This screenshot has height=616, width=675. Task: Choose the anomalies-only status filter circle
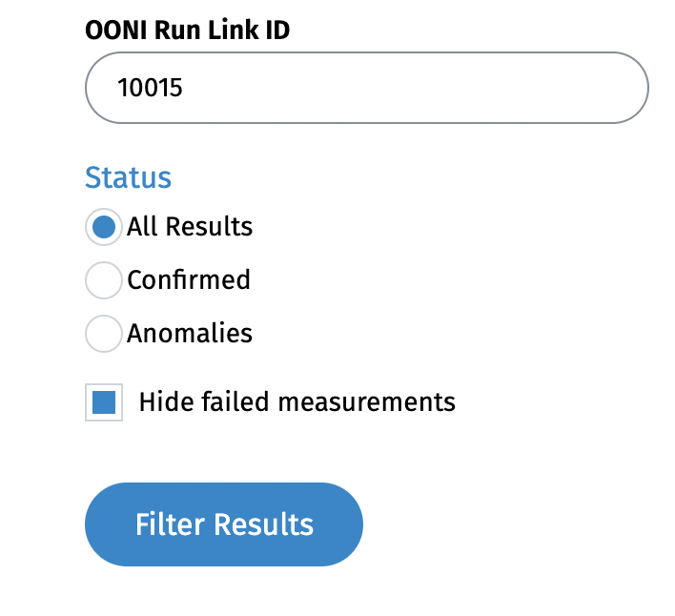tap(104, 334)
